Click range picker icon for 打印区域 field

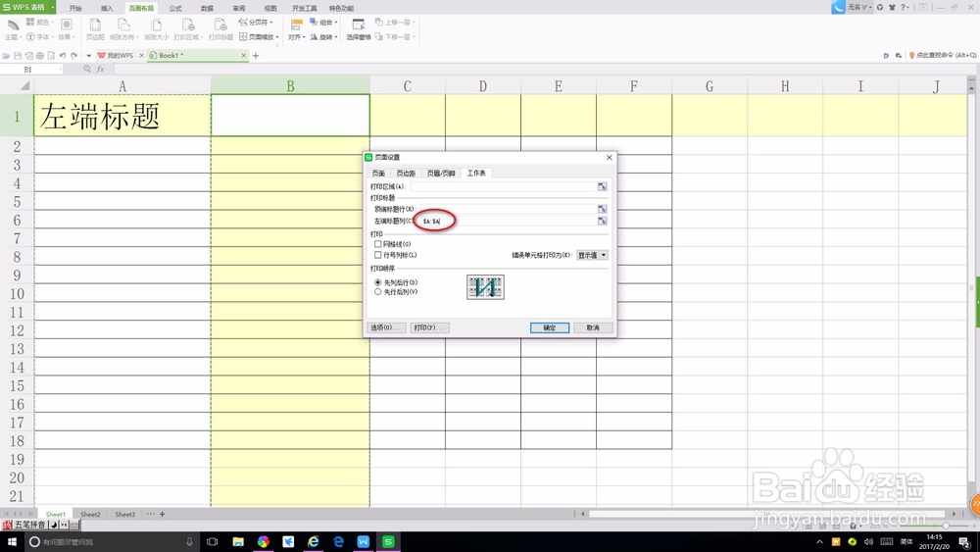click(602, 186)
